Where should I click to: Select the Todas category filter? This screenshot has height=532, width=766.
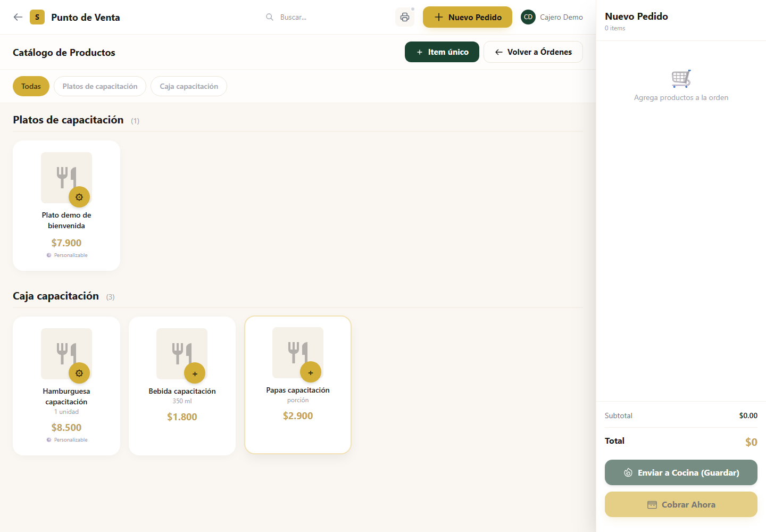(31, 86)
